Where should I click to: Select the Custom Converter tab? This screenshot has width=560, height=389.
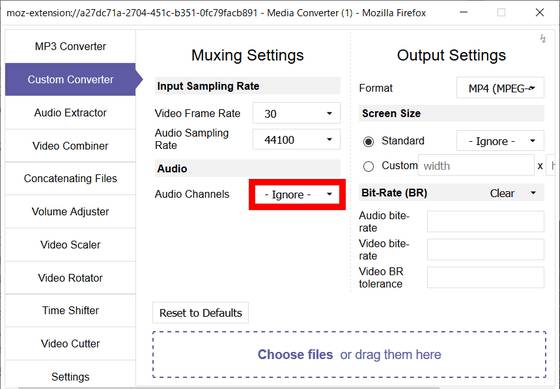click(x=70, y=79)
